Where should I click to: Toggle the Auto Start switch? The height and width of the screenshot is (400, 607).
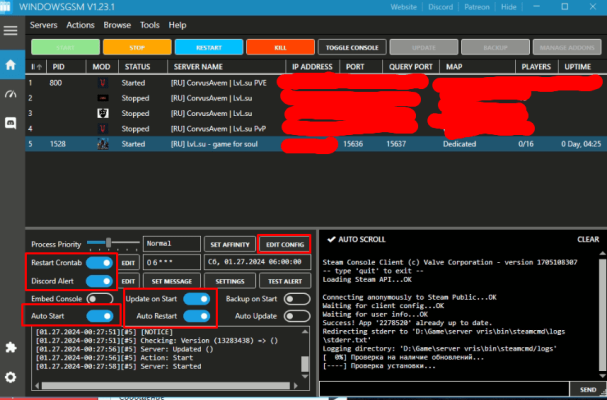[x=99, y=316]
